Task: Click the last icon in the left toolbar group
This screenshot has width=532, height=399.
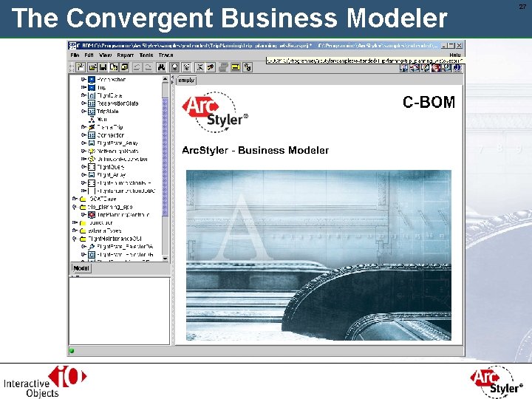Action: tap(248, 67)
